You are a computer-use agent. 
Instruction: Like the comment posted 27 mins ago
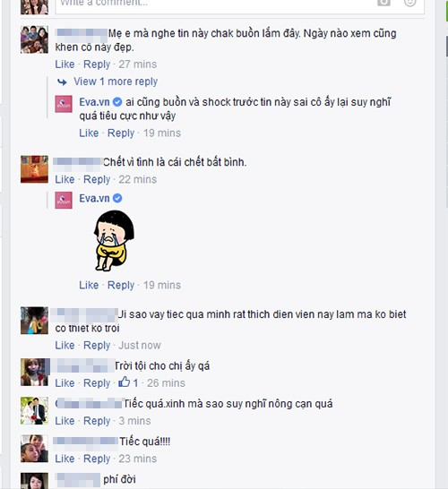coord(65,64)
